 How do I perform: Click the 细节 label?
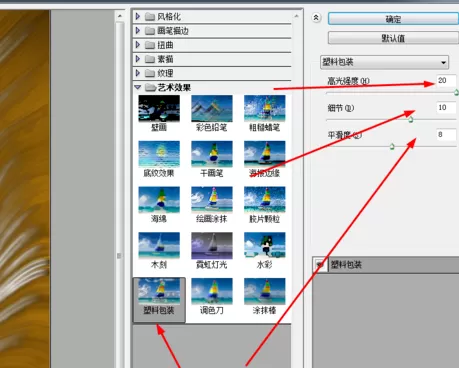point(340,108)
